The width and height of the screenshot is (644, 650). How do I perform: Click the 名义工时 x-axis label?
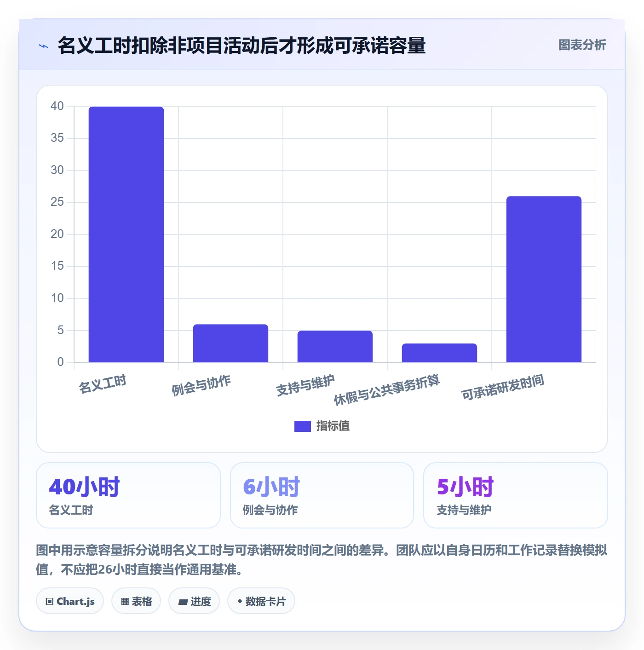[103, 384]
